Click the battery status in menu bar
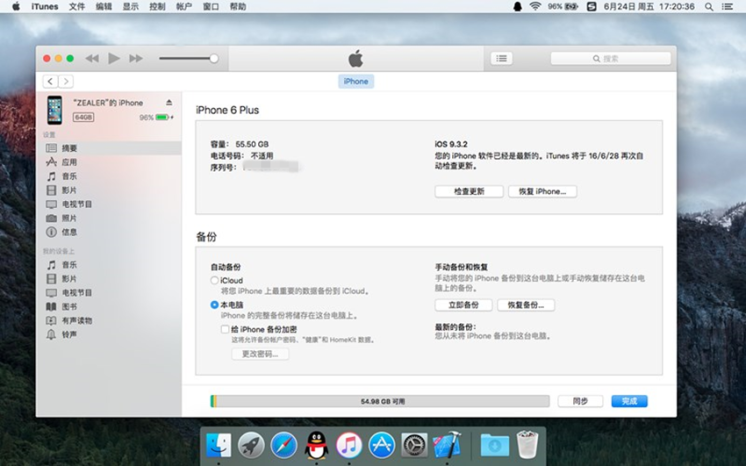746x466 pixels. tap(563, 6)
